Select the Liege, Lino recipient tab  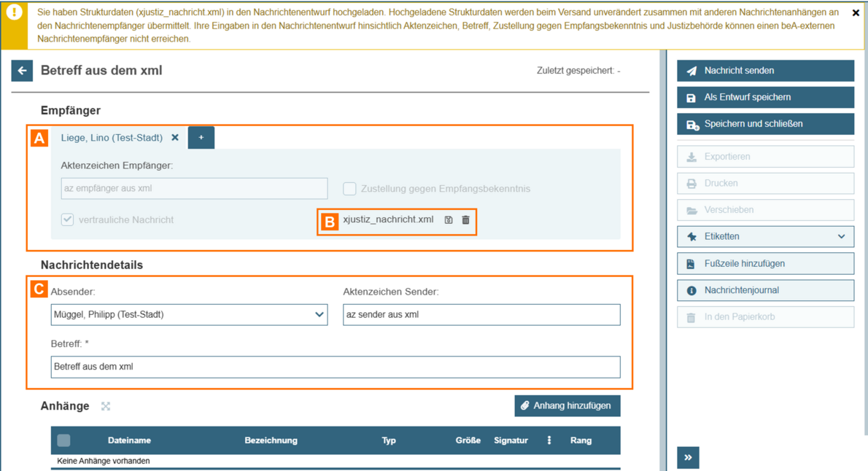112,138
